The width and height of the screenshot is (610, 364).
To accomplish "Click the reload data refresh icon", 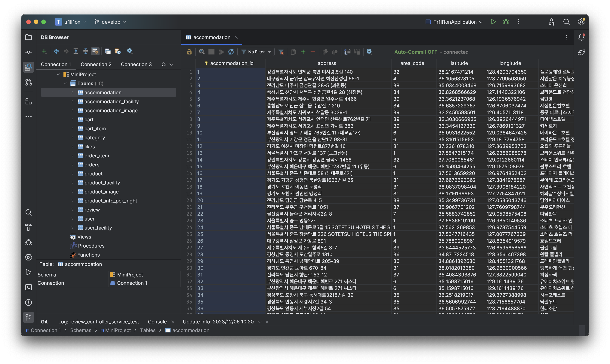I will click(231, 52).
